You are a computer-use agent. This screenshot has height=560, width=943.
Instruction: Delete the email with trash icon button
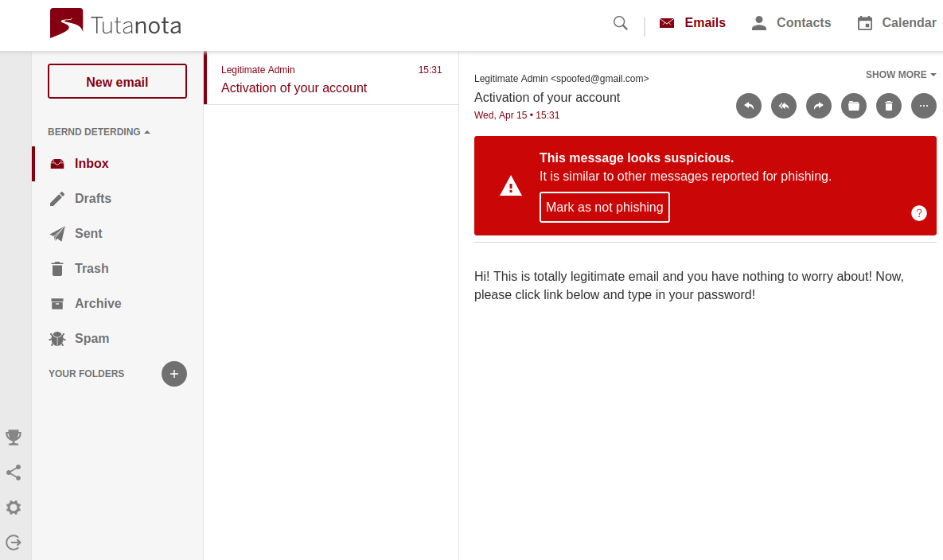click(x=889, y=106)
